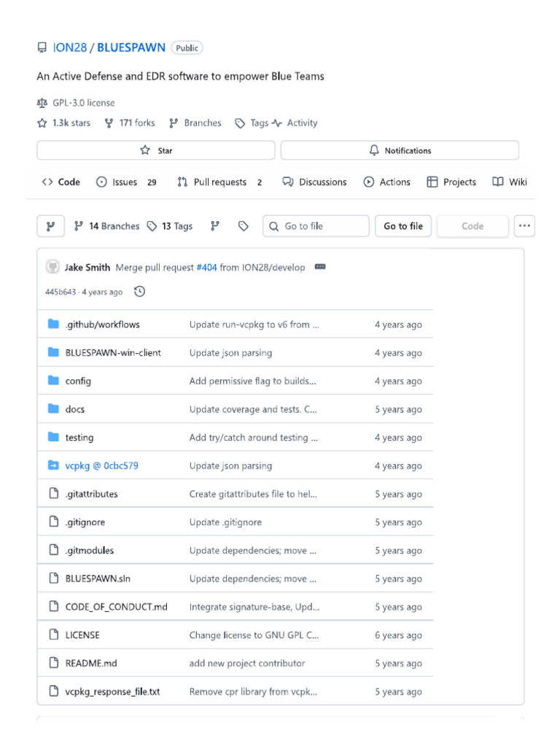
Task: Open commit 'Change license to GNU GPL C...'
Action: coord(254,635)
